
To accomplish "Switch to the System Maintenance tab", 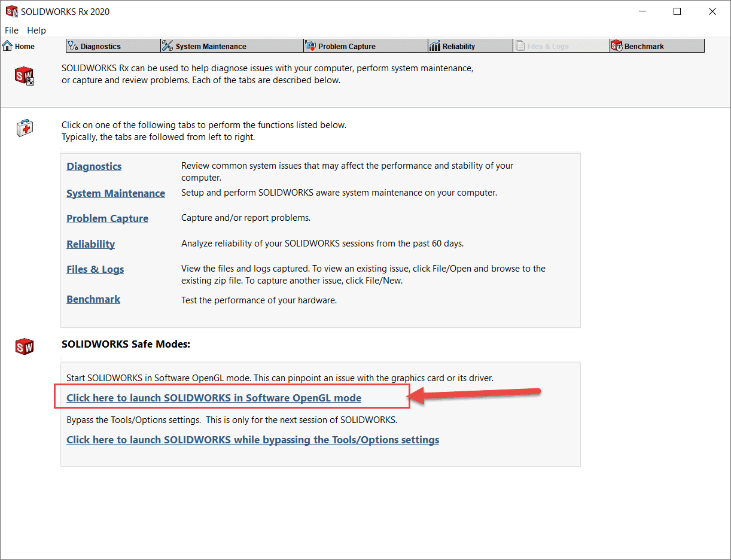I will (232, 46).
